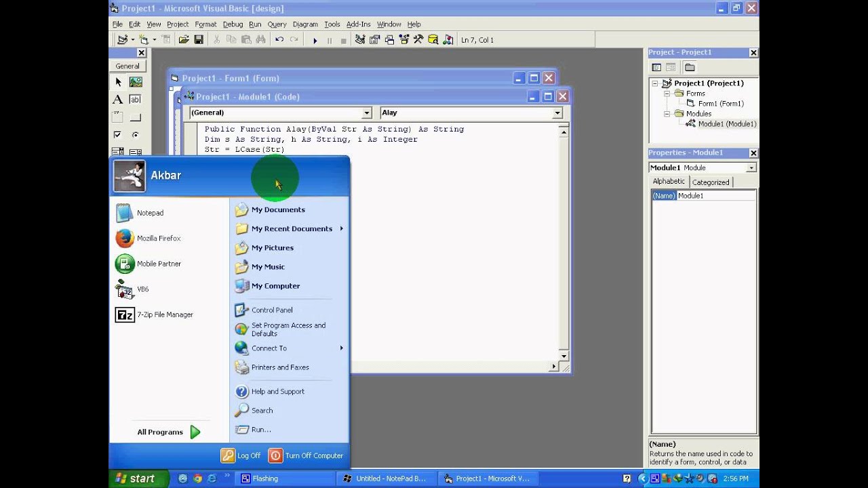Open Control Panel
This screenshot has width=868, height=488.
pyautogui.click(x=264, y=310)
